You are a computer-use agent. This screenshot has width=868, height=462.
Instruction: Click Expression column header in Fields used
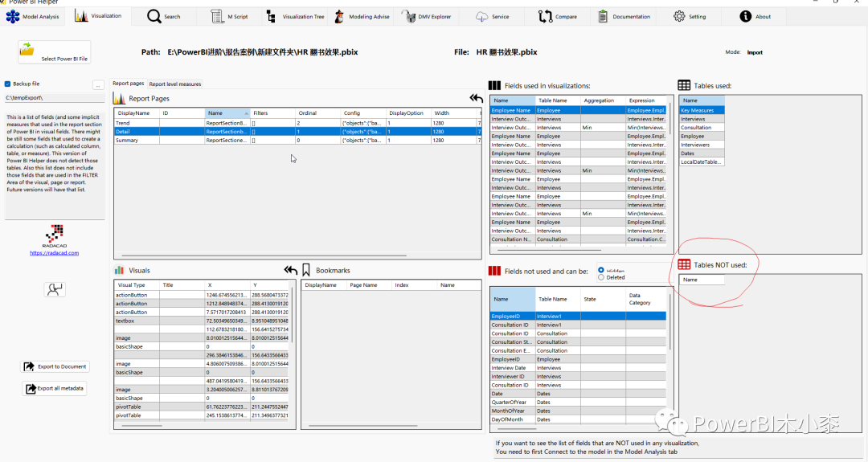tap(646, 100)
